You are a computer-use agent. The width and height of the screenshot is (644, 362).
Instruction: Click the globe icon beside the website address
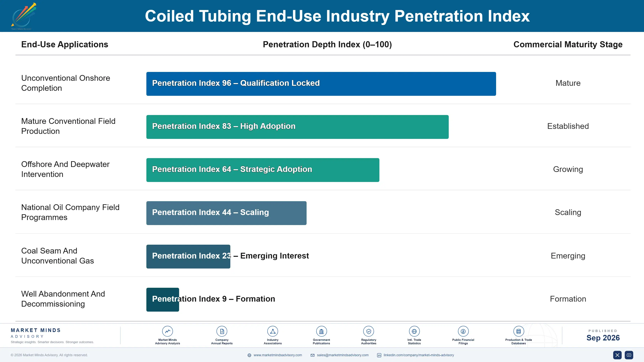(249, 355)
